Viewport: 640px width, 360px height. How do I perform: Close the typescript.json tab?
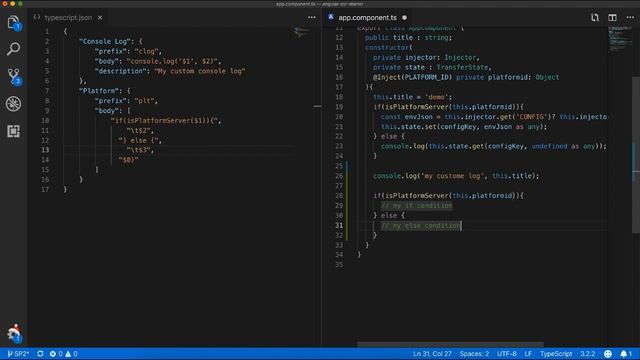click(x=100, y=18)
